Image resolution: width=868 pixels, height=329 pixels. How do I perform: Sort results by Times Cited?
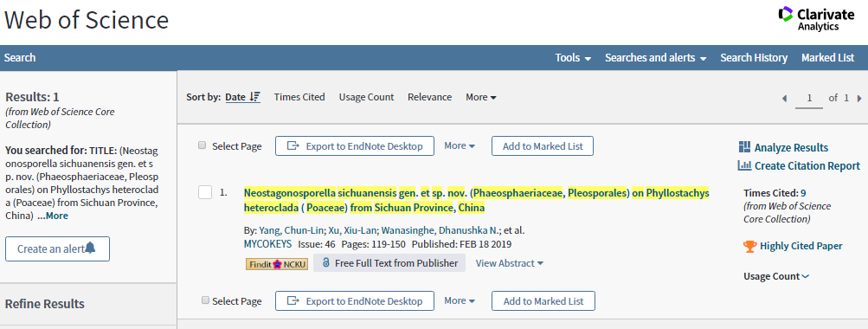coord(299,97)
